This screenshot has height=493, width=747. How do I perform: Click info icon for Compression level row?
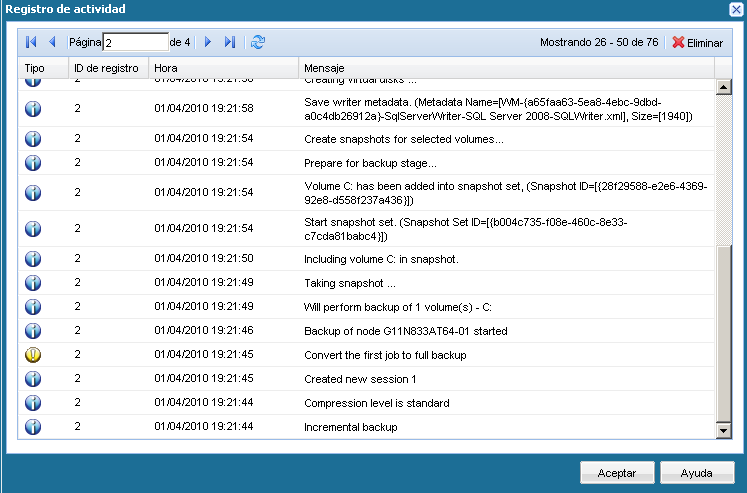pos(33,402)
